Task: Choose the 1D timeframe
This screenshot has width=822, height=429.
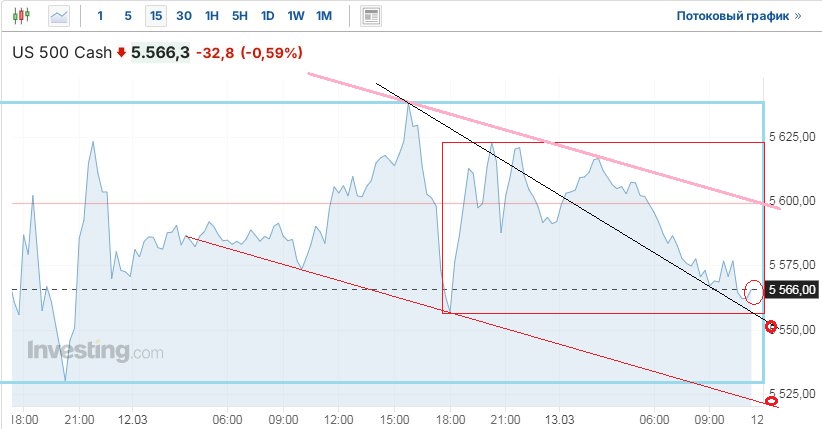Action: tap(268, 16)
